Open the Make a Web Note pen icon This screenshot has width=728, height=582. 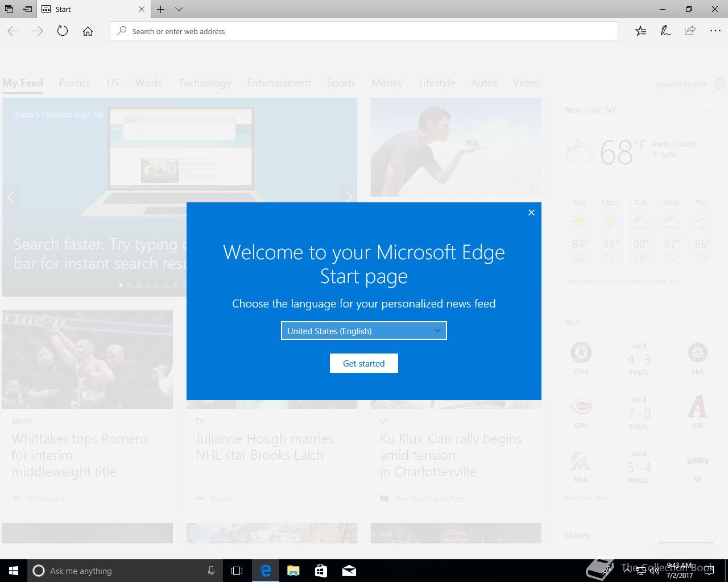click(665, 31)
